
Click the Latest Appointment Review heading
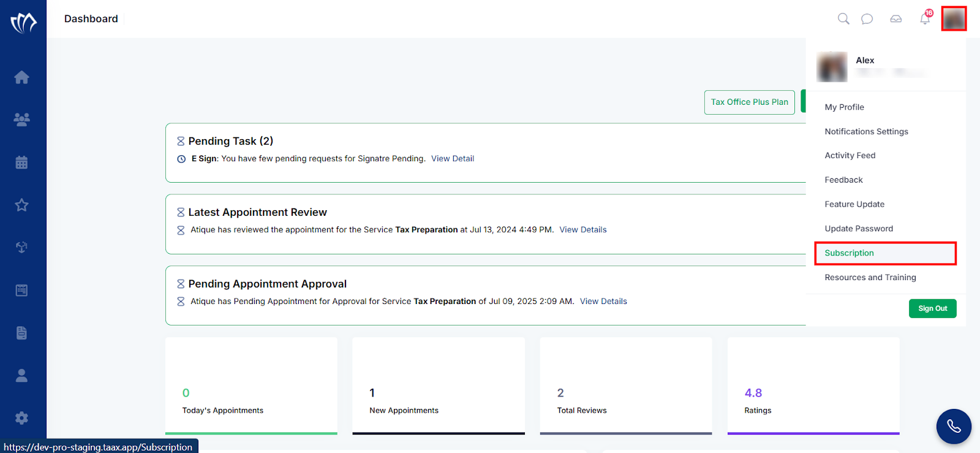coord(257,212)
